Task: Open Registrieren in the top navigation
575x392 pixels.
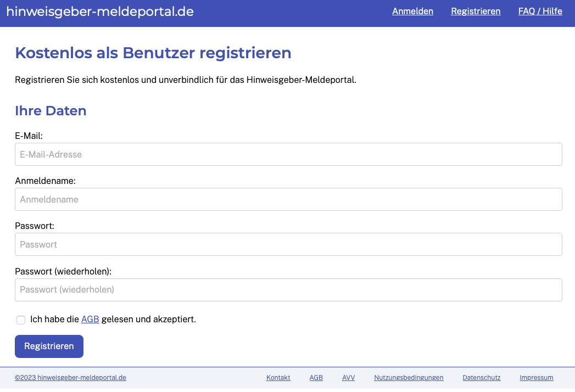Action: 476,12
